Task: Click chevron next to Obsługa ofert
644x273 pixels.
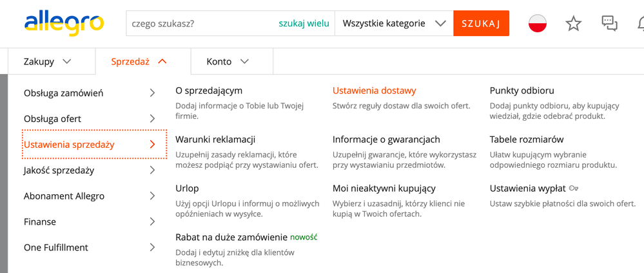Action: click(152, 119)
